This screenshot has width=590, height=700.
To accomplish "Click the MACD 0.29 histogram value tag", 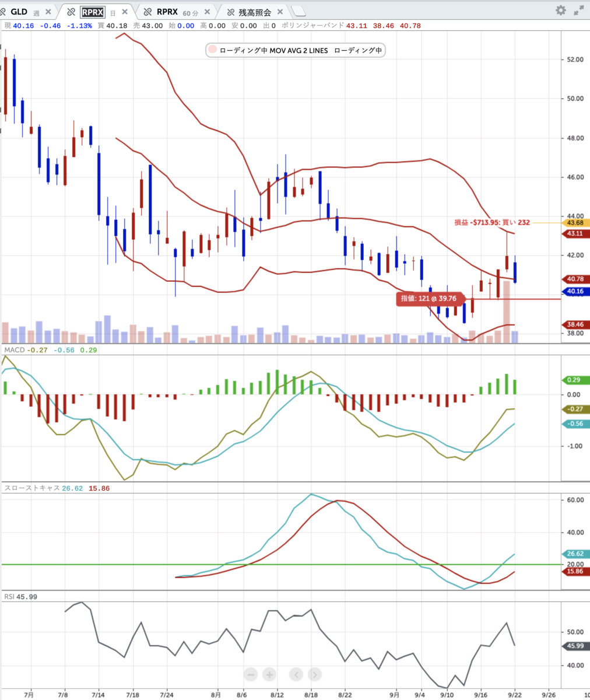I will coord(575,380).
